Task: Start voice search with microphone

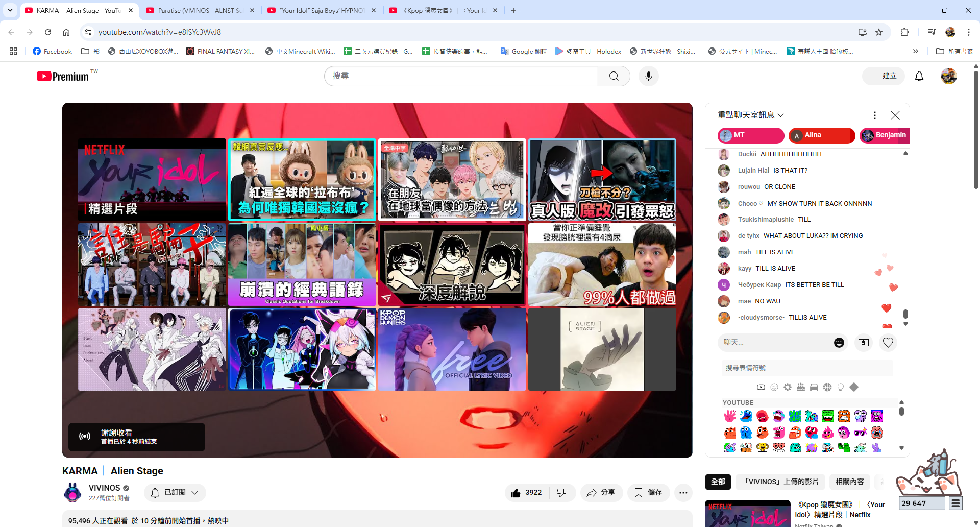Action: click(649, 76)
